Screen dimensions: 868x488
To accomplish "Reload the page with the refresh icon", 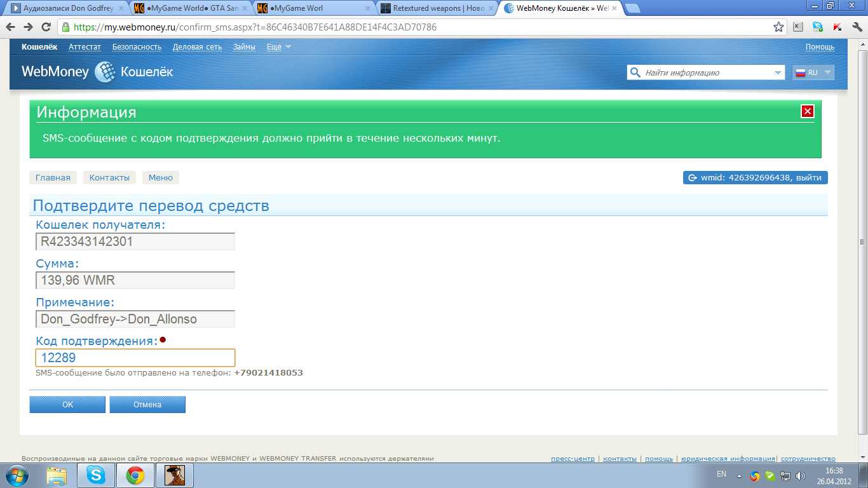I will click(x=46, y=27).
